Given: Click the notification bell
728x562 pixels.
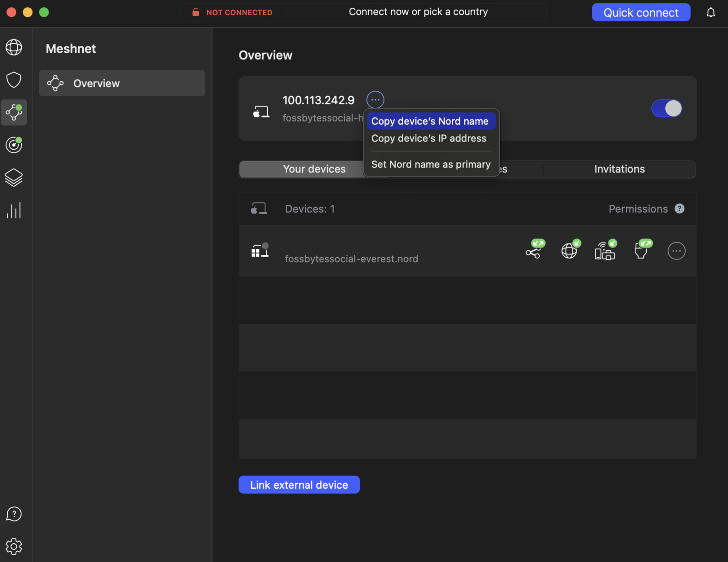Looking at the screenshot, I should pos(711,12).
